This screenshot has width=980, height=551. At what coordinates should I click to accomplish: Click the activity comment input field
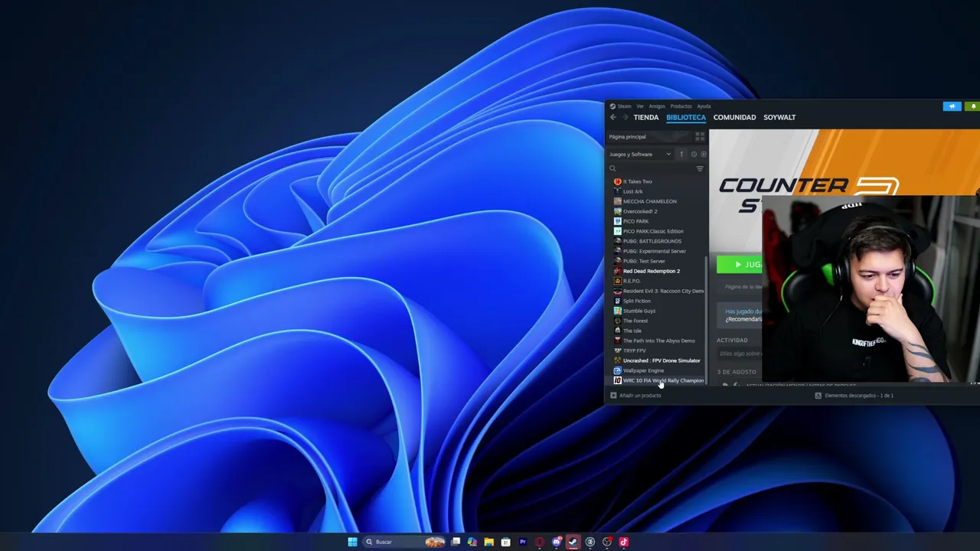click(x=740, y=354)
